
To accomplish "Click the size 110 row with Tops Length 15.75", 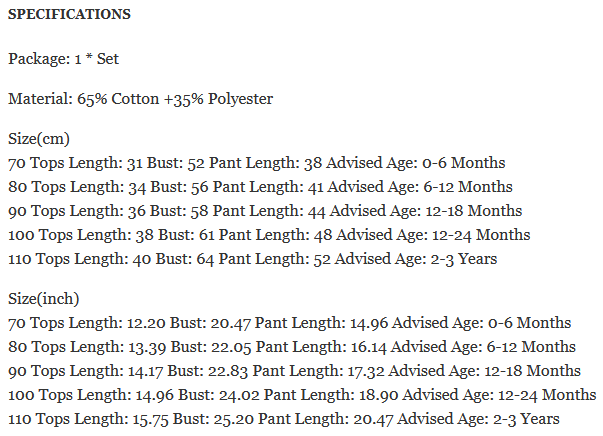I will point(283,419).
